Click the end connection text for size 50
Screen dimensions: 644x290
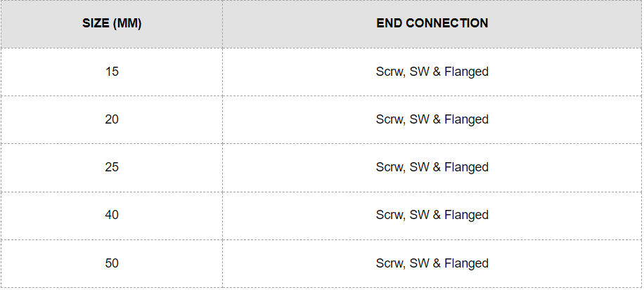[x=432, y=263]
